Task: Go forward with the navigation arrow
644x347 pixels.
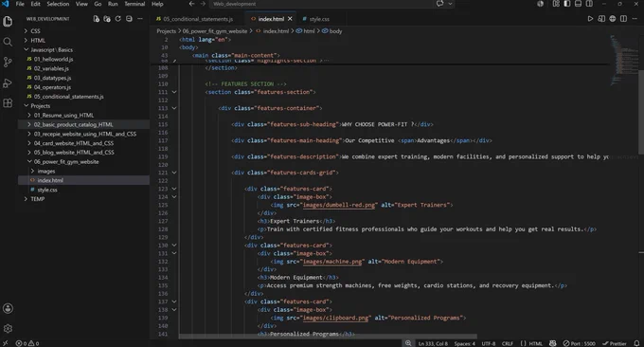Action: pos(203,4)
